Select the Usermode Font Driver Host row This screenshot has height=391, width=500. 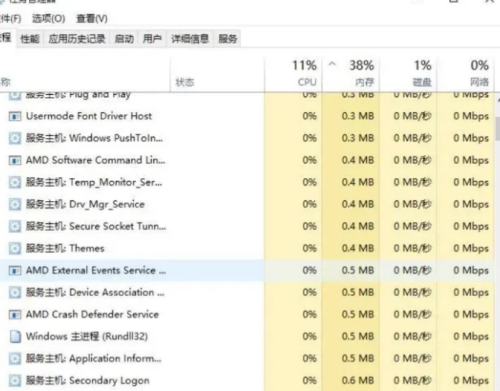point(247,116)
